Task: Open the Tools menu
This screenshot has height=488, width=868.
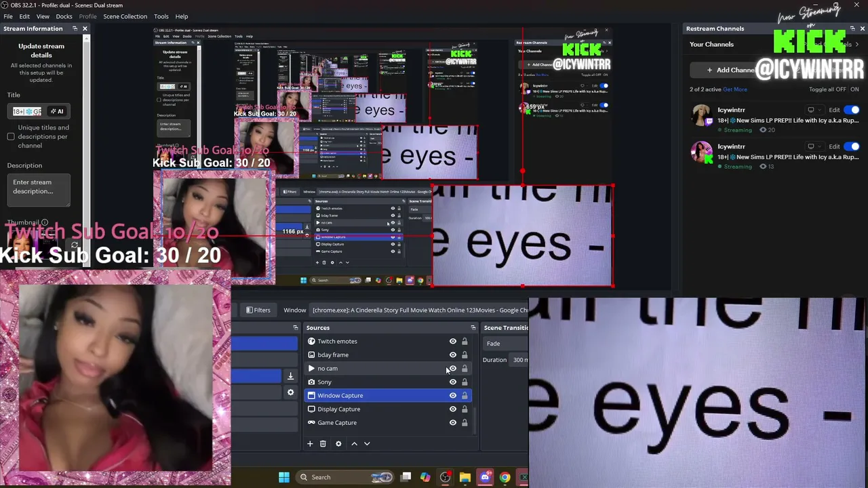Action: [161, 16]
